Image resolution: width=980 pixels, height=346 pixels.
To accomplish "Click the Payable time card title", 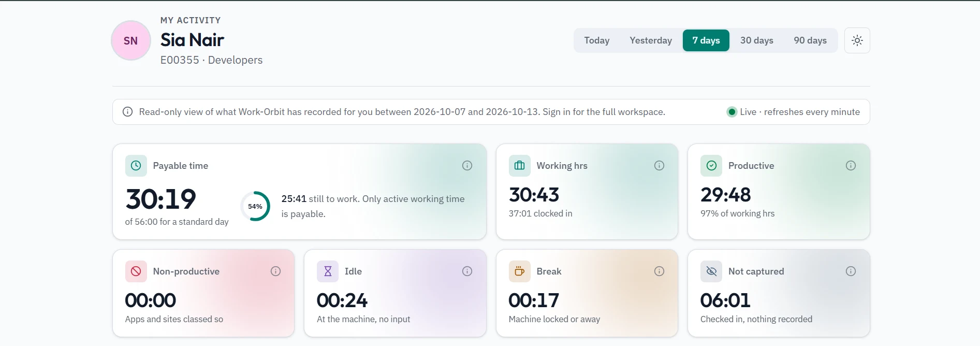I will [181, 166].
